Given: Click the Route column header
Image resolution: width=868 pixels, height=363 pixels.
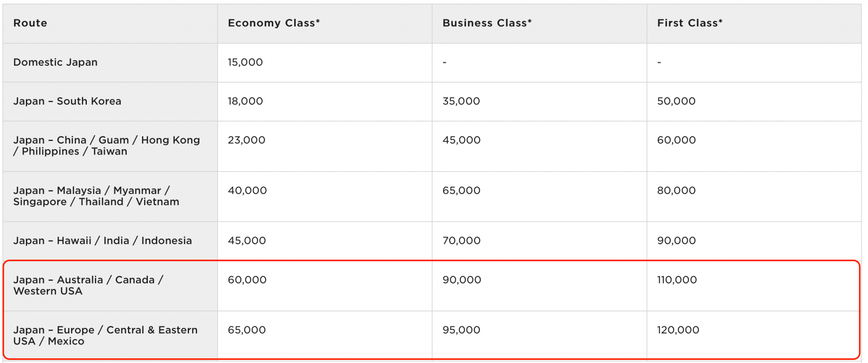Looking at the screenshot, I should [30, 23].
